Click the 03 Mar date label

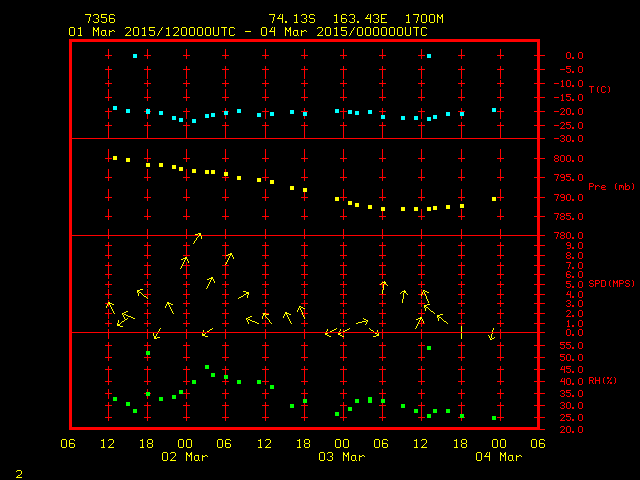(x=341, y=457)
